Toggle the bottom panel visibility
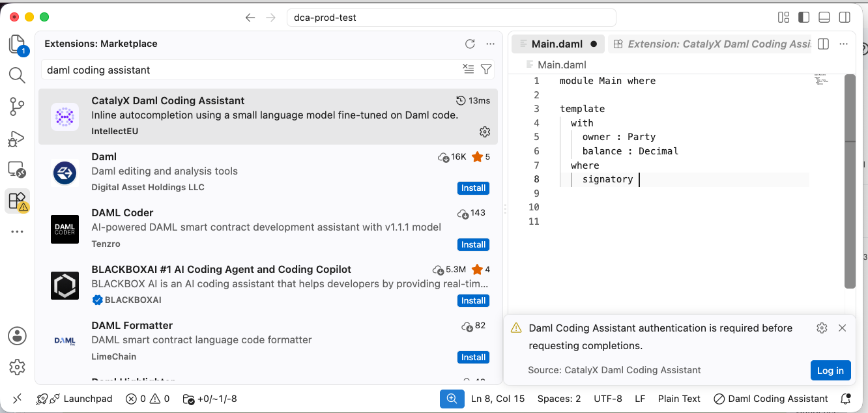The width and height of the screenshot is (868, 413). (824, 18)
